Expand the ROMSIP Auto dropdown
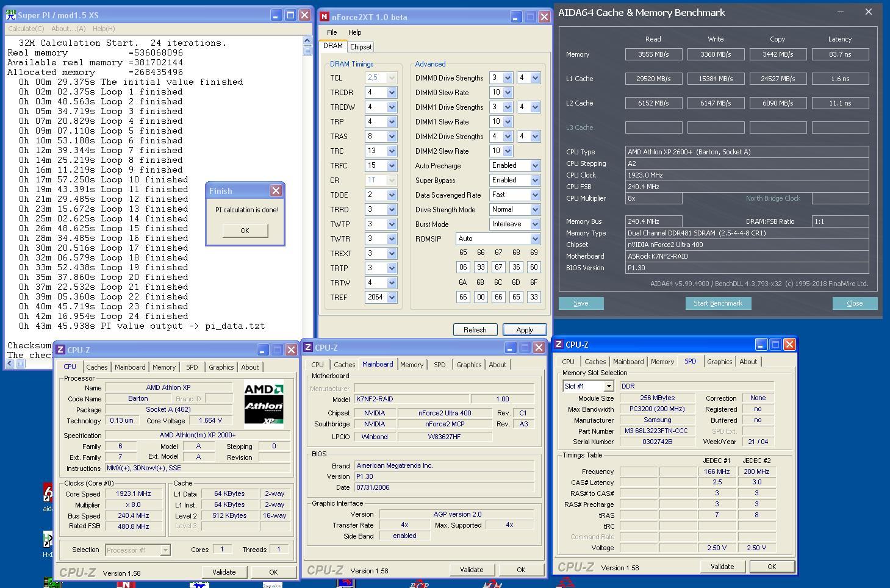The height and width of the screenshot is (588, 890). (535, 238)
